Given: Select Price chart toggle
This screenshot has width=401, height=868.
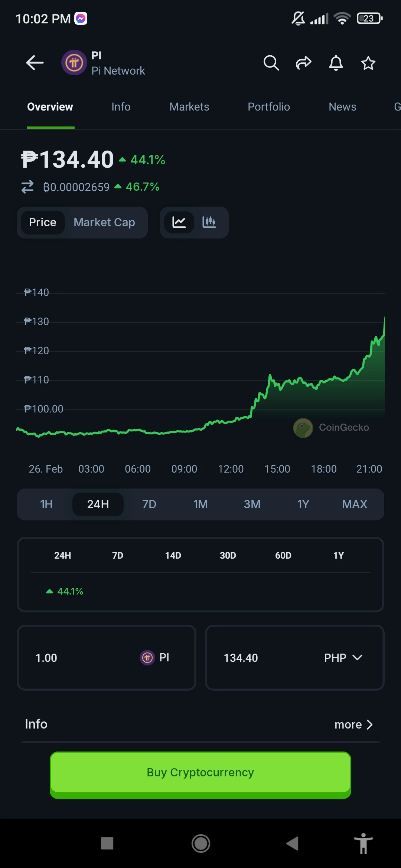Looking at the screenshot, I should click(x=43, y=222).
